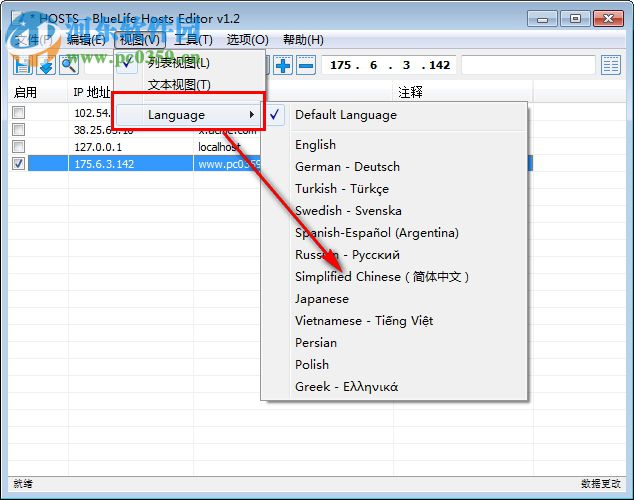Viewport: 634px width, 500px height.
Task: Open the magnifier search tool
Action: coord(69,65)
